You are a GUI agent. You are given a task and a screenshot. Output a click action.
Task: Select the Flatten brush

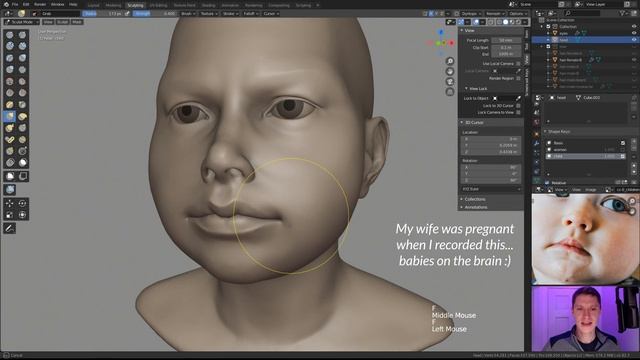(x=22, y=81)
